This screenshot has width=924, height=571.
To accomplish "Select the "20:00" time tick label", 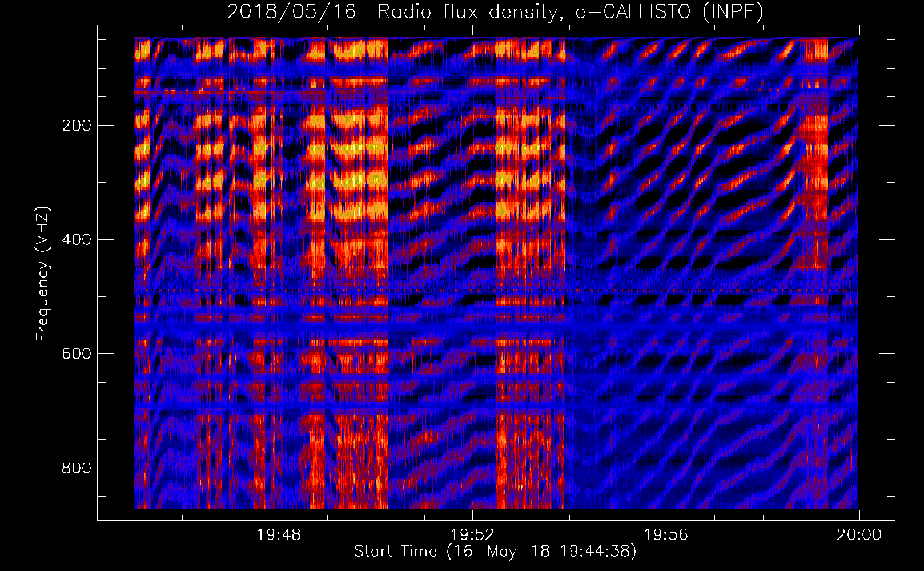I will [859, 535].
